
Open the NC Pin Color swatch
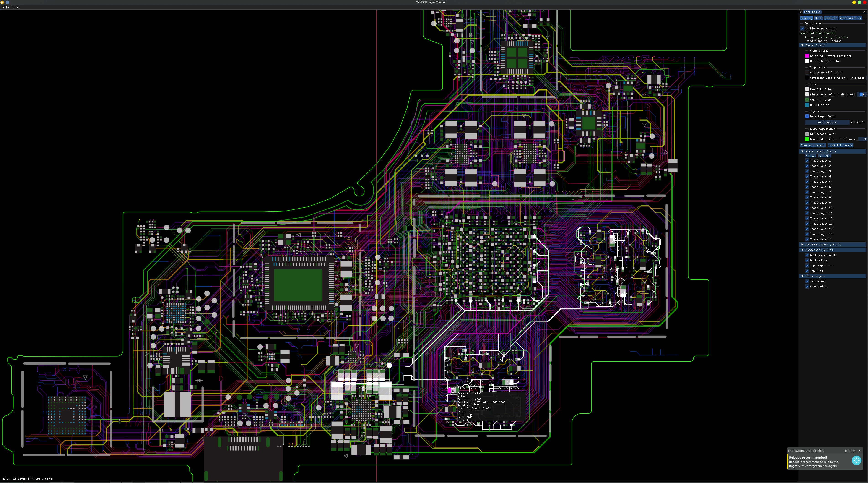807,105
